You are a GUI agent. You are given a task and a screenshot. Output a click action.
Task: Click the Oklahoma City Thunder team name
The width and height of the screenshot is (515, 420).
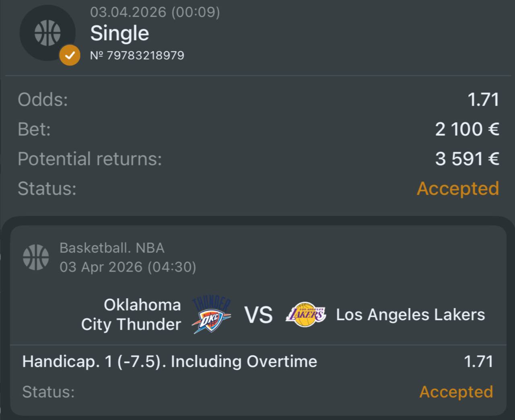pyautogui.click(x=131, y=315)
